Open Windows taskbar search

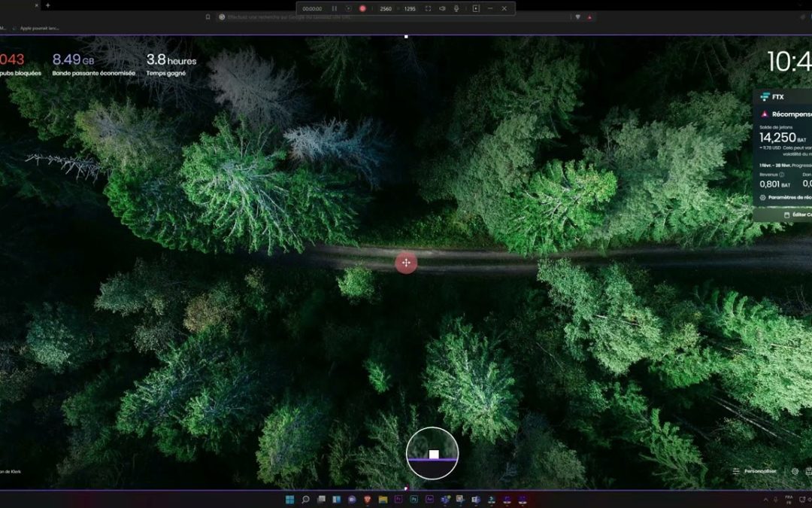pyautogui.click(x=305, y=499)
